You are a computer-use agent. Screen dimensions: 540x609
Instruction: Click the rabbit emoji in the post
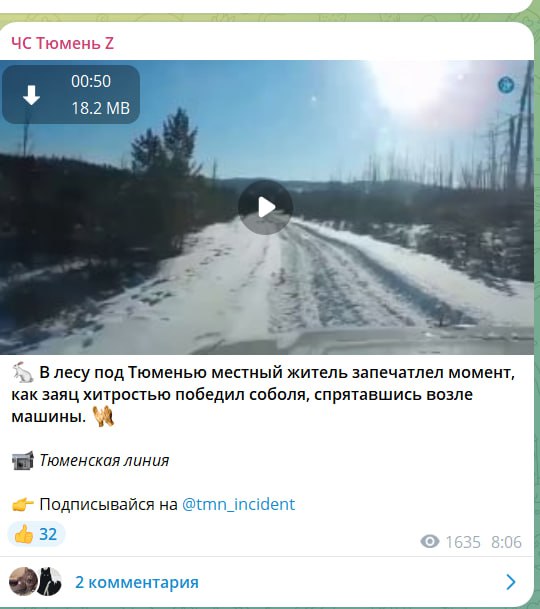pyautogui.click(x=23, y=372)
